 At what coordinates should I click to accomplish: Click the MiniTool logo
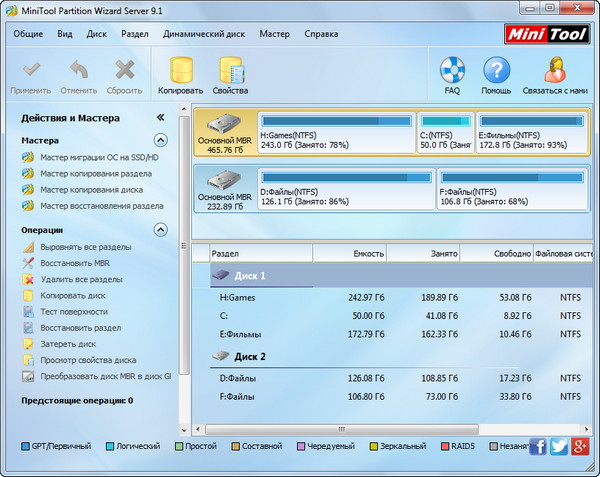point(547,34)
